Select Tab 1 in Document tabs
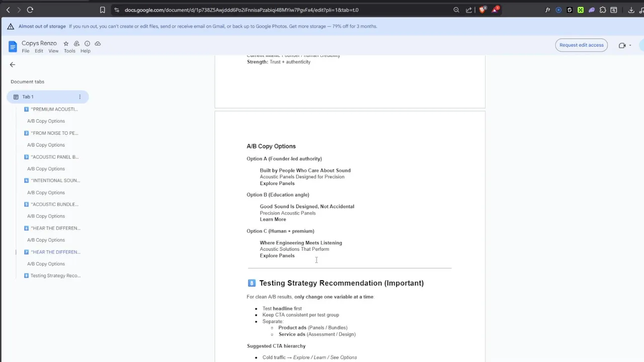 point(48,97)
